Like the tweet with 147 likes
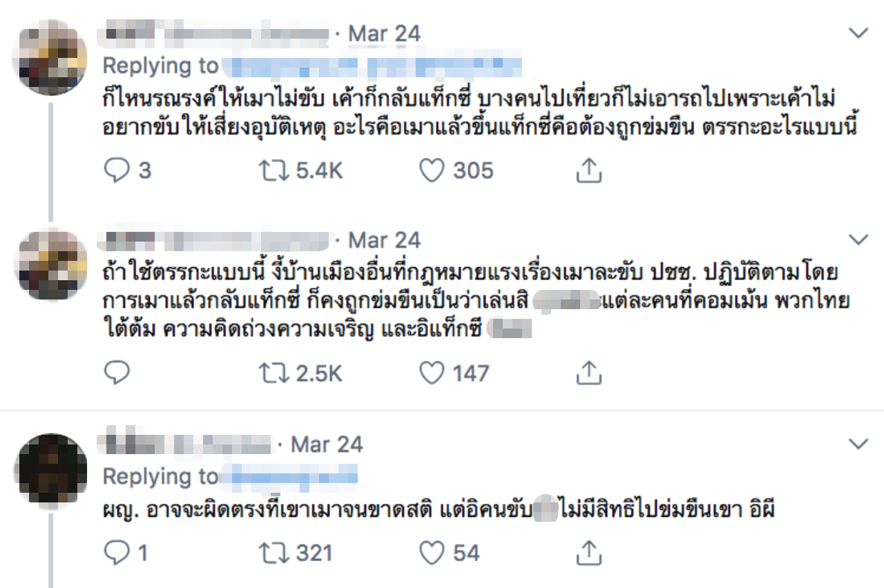Screen dimensions: 884x588 tap(432, 373)
